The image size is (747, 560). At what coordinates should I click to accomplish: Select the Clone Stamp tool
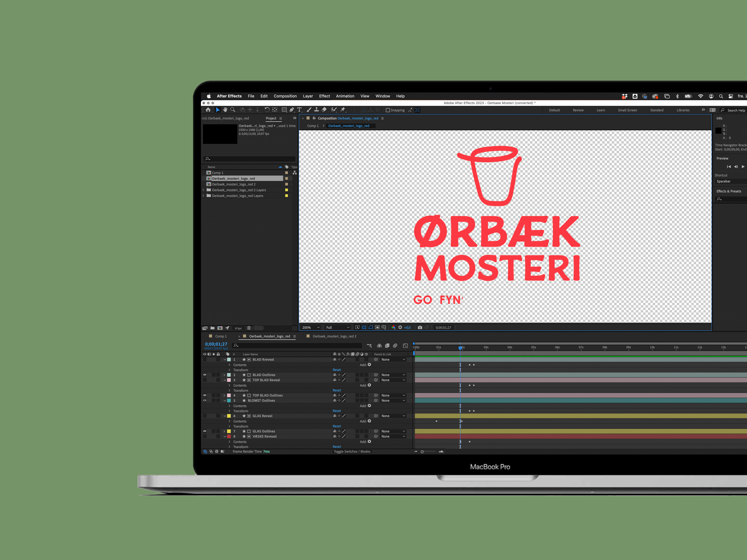tap(316, 110)
